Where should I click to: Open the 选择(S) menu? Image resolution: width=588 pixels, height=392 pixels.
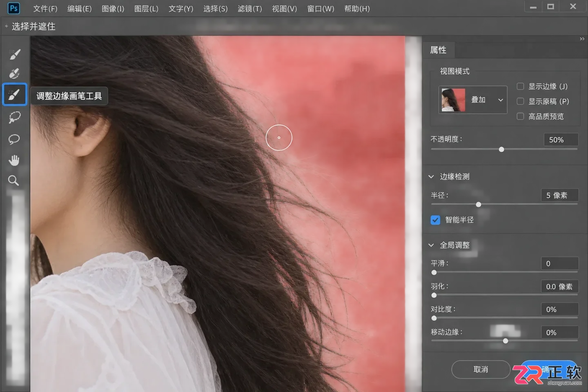click(x=216, y=9)
